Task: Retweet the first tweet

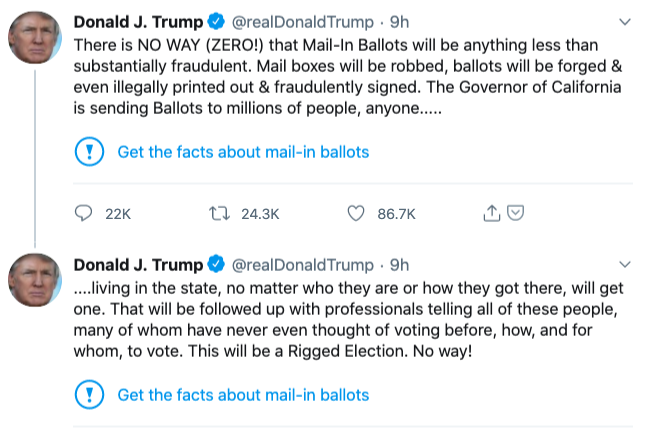Action: tap(219, 214)
